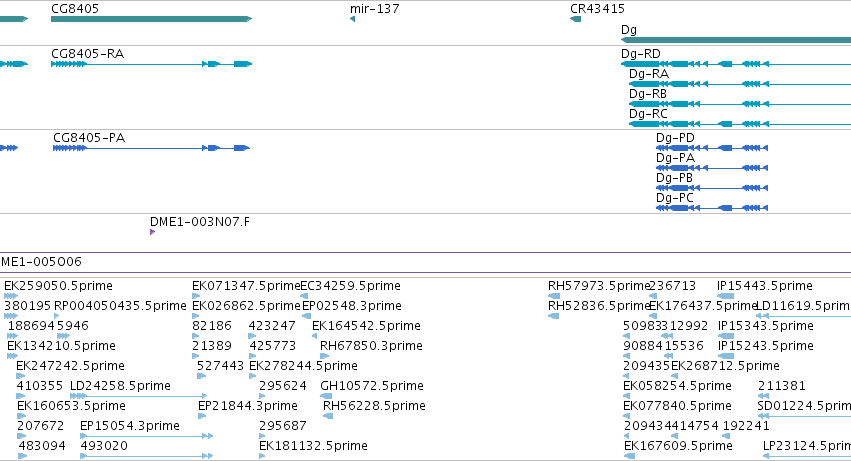Select the CG8405-RA transcript glyph
This screenshot has width=851, height=461.
[x=151, y=64]
